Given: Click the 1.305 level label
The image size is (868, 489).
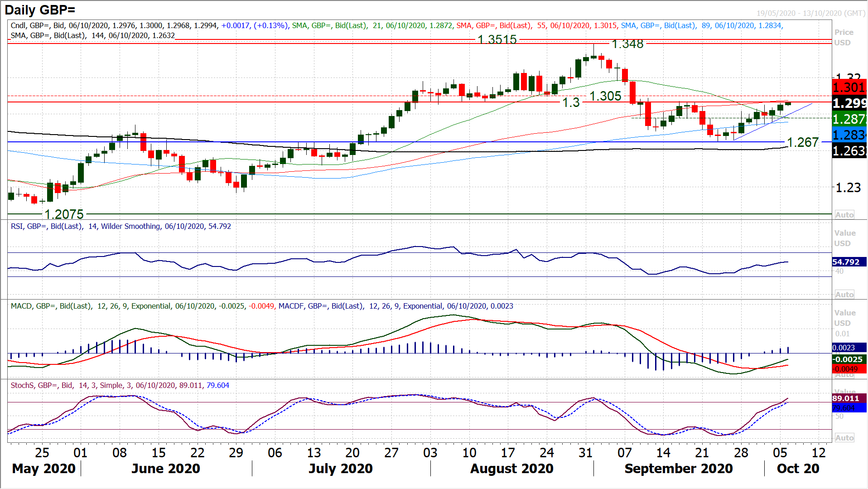Looking at the screenshot, I should pyautogui.click(x=605, y=96).
